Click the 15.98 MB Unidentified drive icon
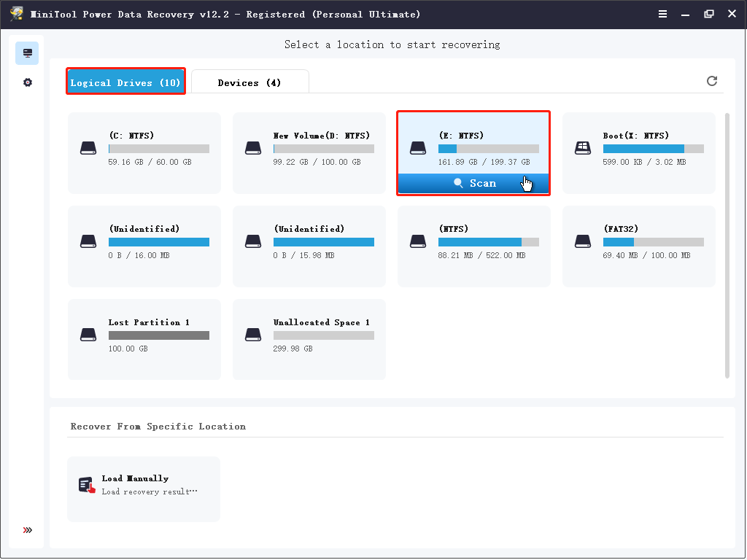Viewport: 747px width, 560px height. click(x=253, y=241)
